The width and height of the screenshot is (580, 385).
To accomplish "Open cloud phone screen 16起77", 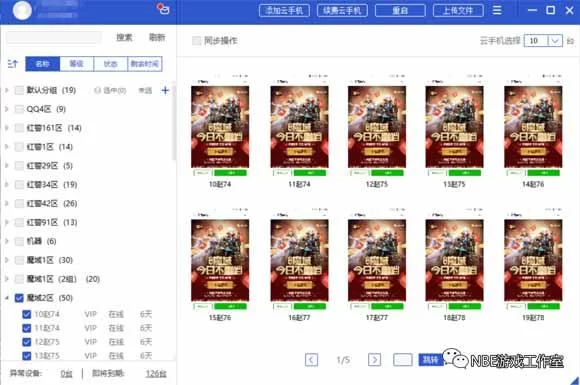I will pos(299,260).
